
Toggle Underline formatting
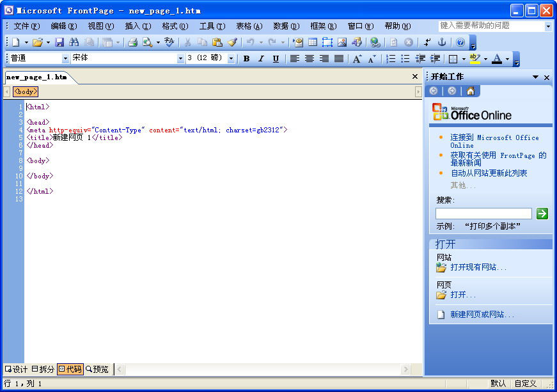coord(276,59)
